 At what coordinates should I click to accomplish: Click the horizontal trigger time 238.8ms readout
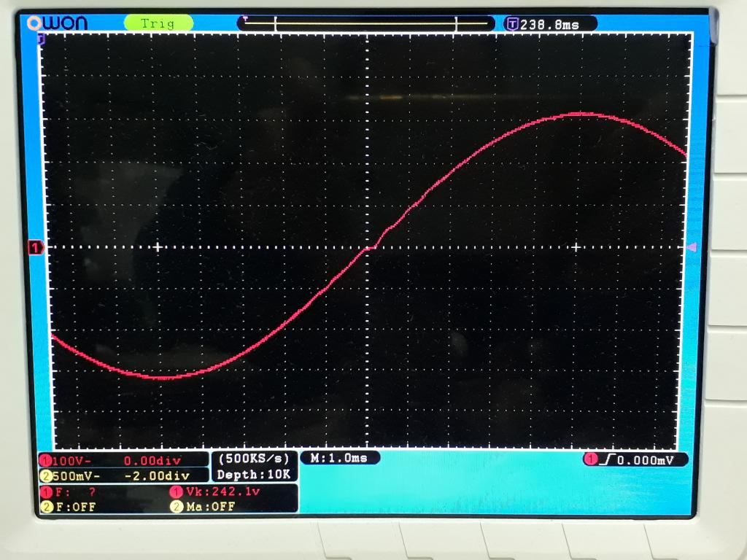(x=549, y=24)
